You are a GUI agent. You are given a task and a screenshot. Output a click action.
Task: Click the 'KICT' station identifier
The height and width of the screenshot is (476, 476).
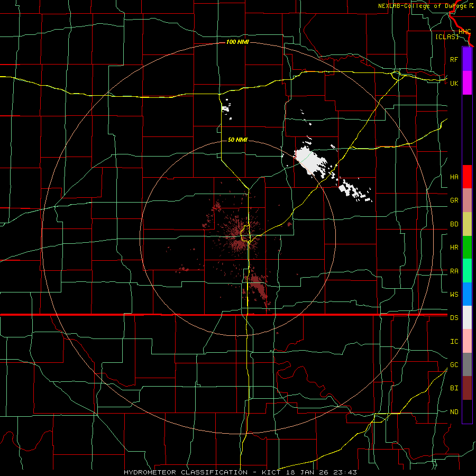click(x=271, y=472)
